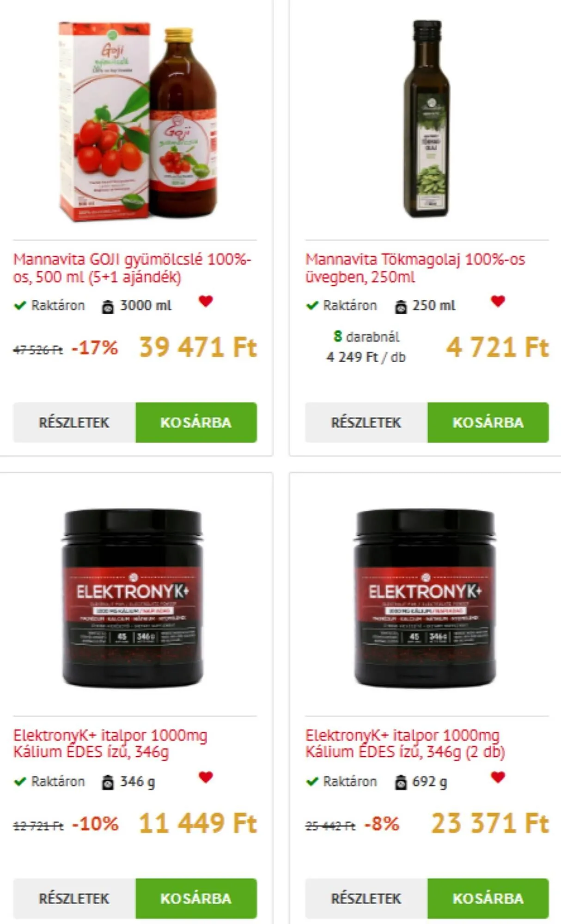Open Mannavita GOJI gyümölcslé 100%-os title link

[x=132, y=268]
